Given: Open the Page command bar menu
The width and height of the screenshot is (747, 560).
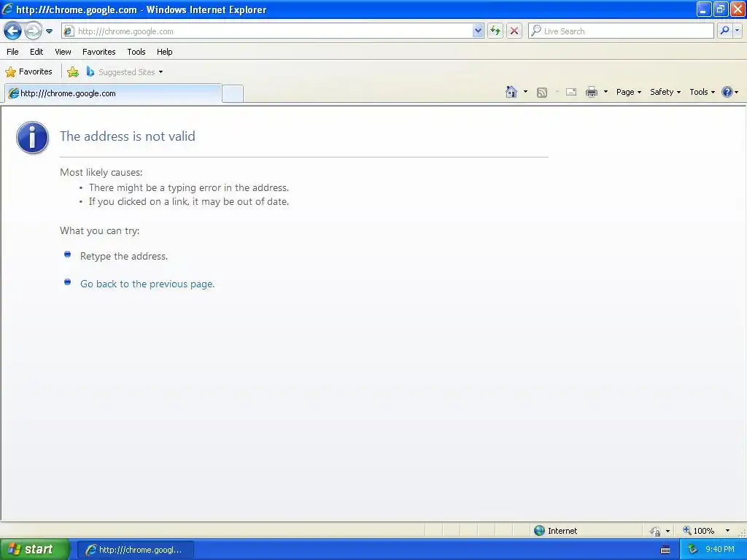Looking at the screenshot, I should click(x=628, y=92).
